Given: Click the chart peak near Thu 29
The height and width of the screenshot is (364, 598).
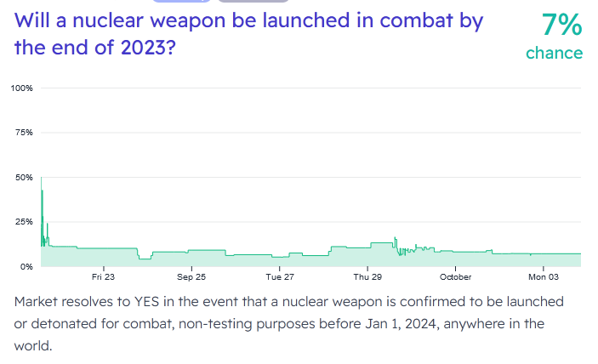Looking at the screenshot, I should [395, 239].
